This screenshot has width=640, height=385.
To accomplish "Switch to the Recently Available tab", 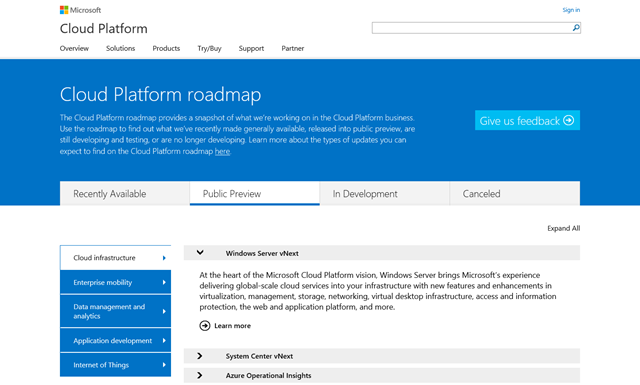I will (x=124, y=194).
